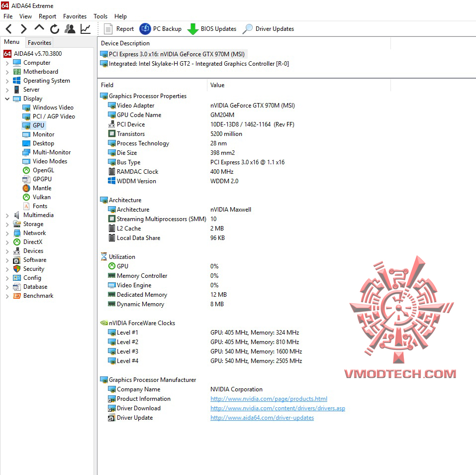Select the Transistors row
The height and width of the screenshot is (475, 476).
tap(175, 134)
